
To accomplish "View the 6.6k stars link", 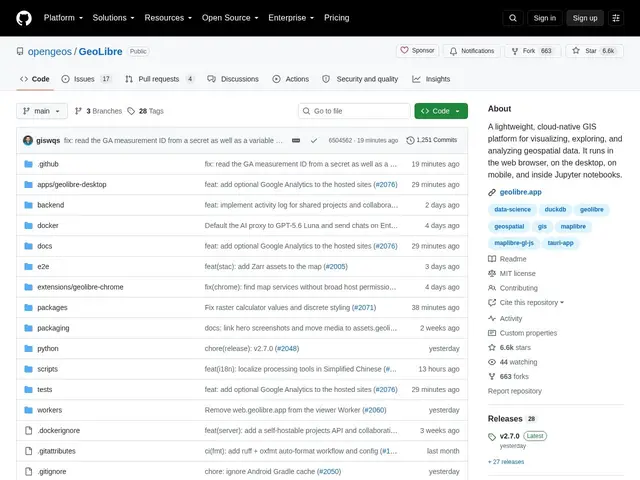I will 509,347.
